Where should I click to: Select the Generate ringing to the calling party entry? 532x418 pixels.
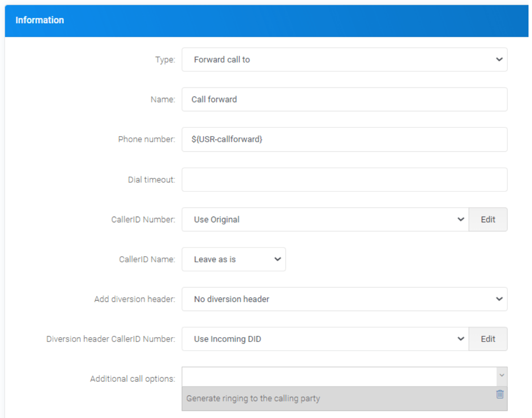(253, 398)
